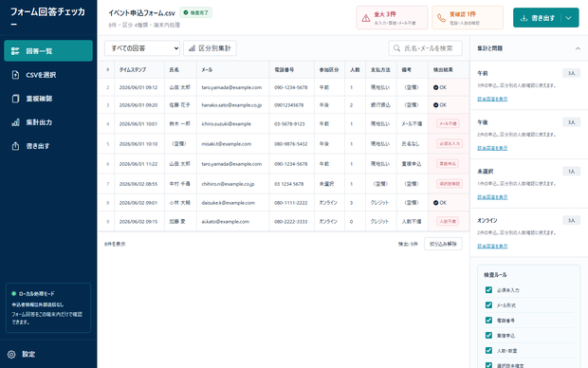Click the warning triangle icon in 重大 3件
The image size is (588, 368).
point(366,18)
